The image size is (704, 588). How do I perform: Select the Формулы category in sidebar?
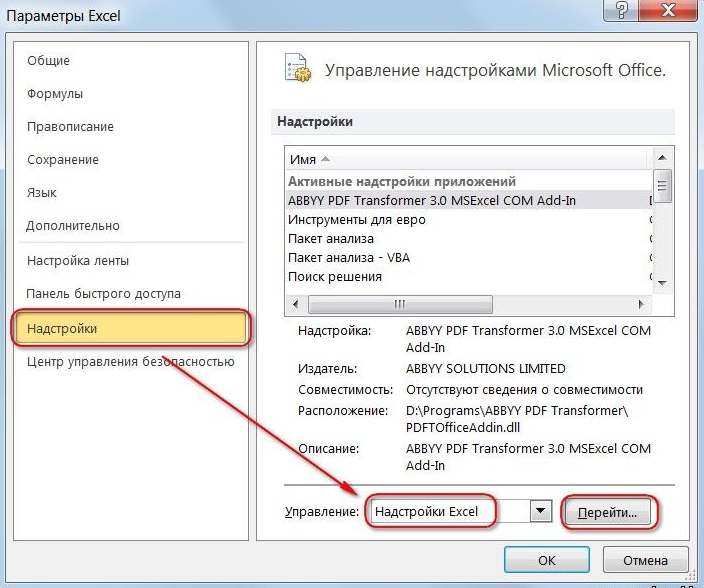tap(55, 94)
